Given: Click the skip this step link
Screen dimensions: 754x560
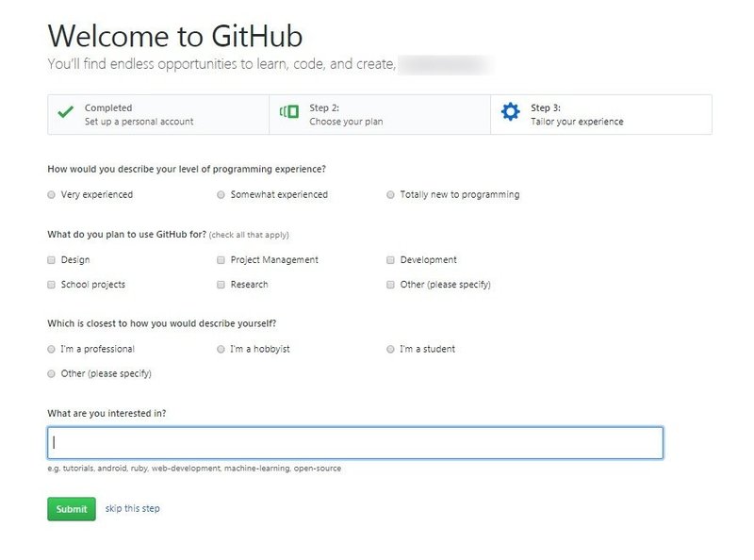Looking at the screenshot, I should [132, 509].
